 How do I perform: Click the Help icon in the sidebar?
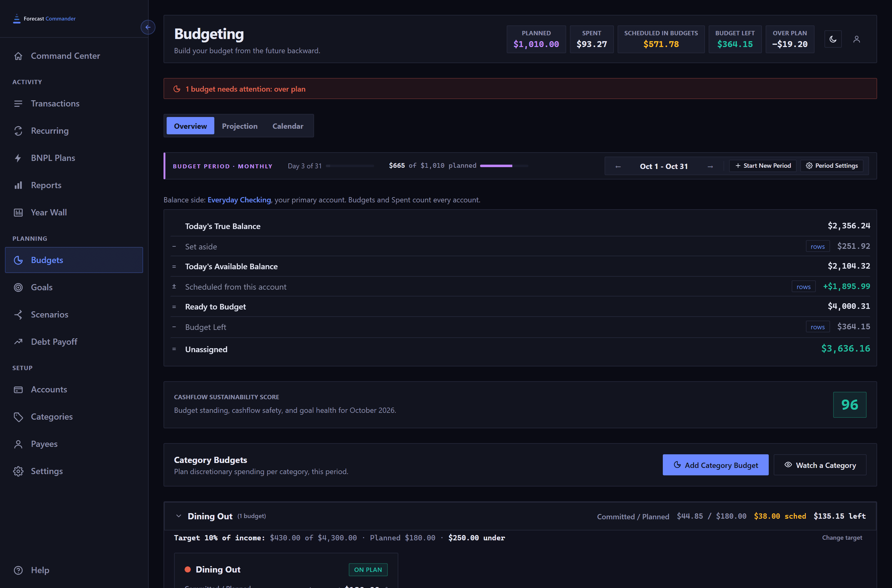18,570
